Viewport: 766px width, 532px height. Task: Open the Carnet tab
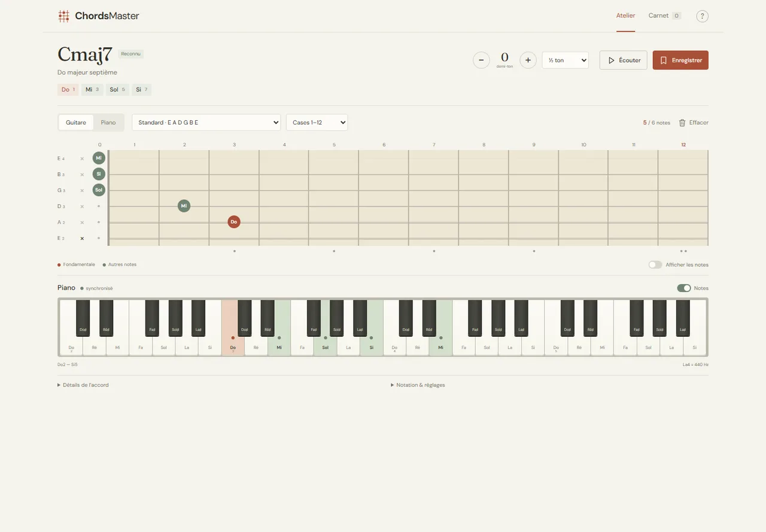tap(664, 16)
